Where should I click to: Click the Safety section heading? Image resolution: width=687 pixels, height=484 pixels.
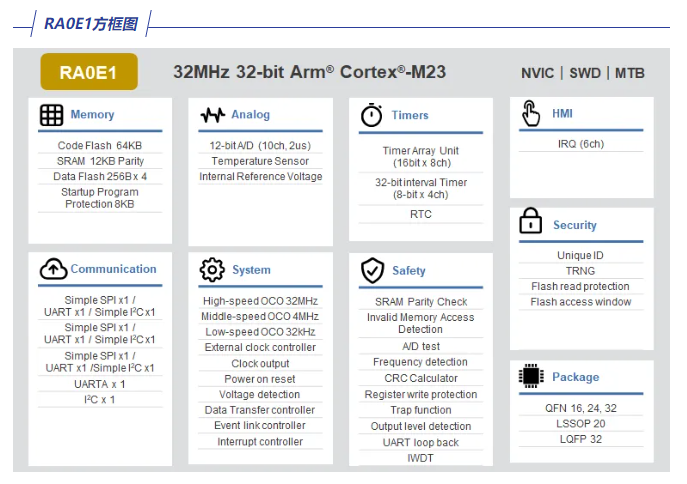pyautogui.click(x=409, y=271)
